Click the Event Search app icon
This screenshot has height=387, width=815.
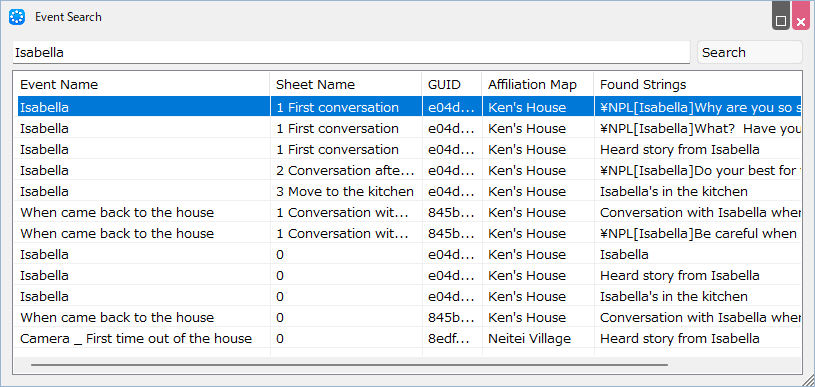[17, 17]
